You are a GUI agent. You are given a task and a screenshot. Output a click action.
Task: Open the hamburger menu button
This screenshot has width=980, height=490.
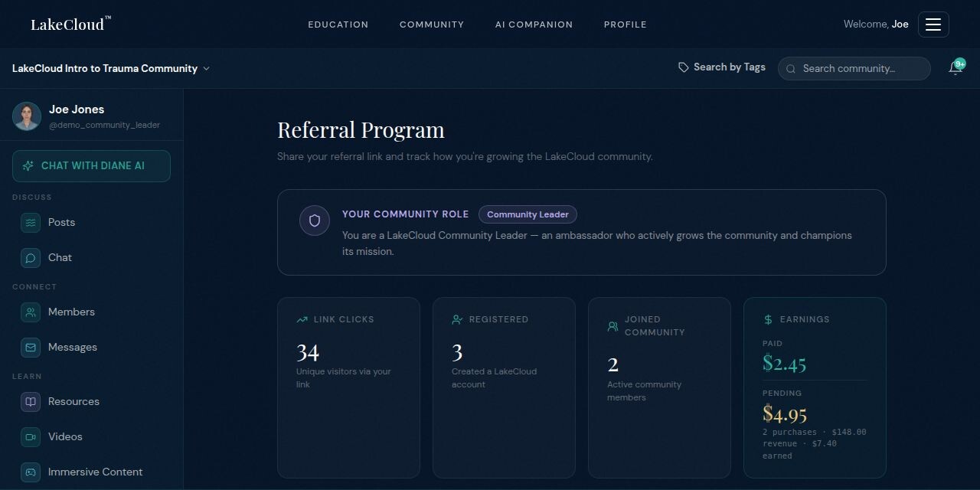[933, 24]
